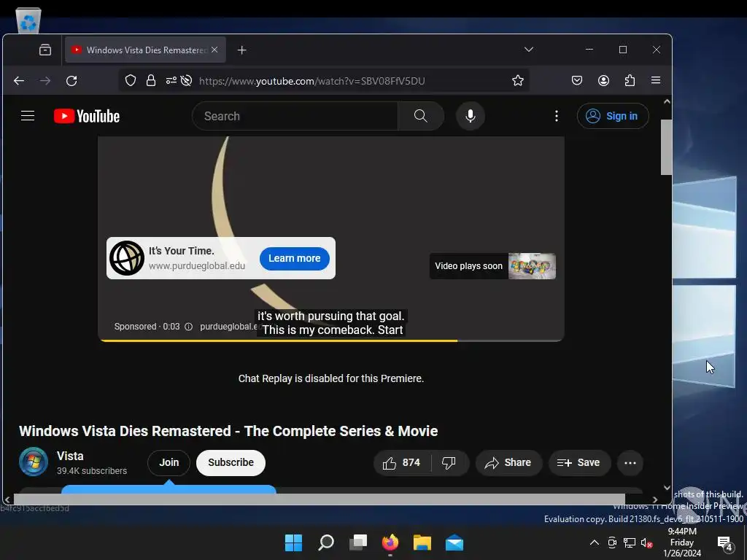Viewport: 747px width, 560px height.
Task: Click the Join button
Action: click(x=169, y=462)
